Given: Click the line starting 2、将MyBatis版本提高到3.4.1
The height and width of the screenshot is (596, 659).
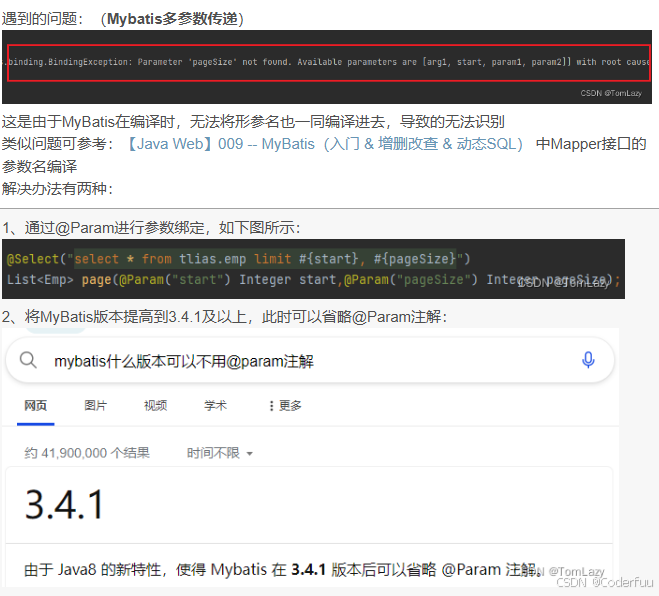Looking at the screenshot, I should (x=224, y=316).
